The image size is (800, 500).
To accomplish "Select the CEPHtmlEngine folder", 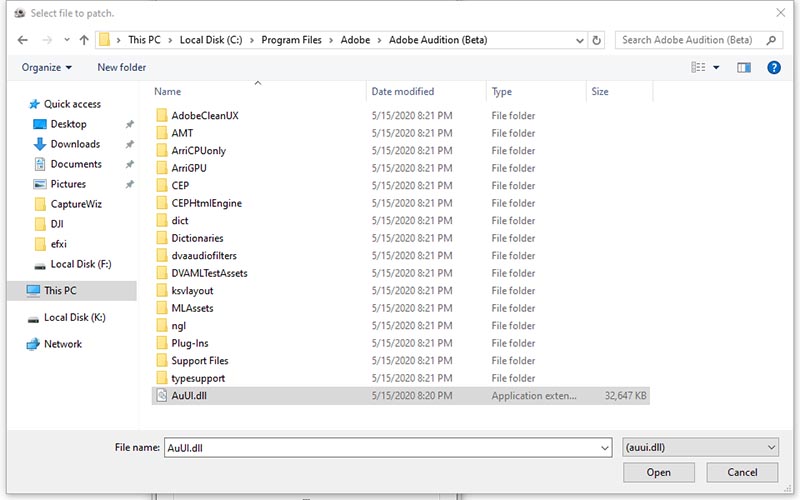I will click(207, 203).
